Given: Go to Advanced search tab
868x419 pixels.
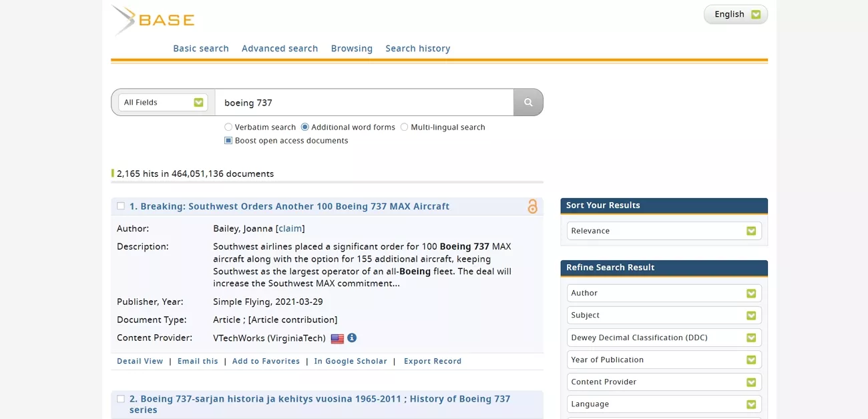Looking at the screenshot, I should tap(280, 49).
